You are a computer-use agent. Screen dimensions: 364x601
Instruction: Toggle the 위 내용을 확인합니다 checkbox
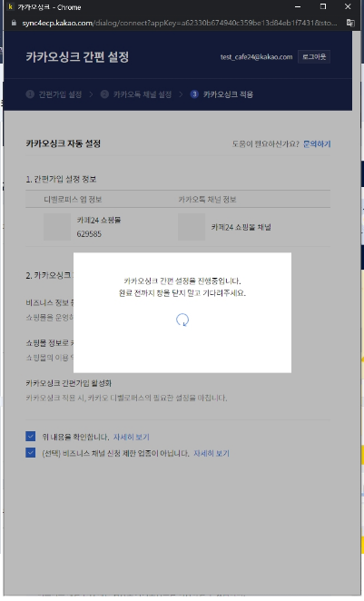pos(31,436)
